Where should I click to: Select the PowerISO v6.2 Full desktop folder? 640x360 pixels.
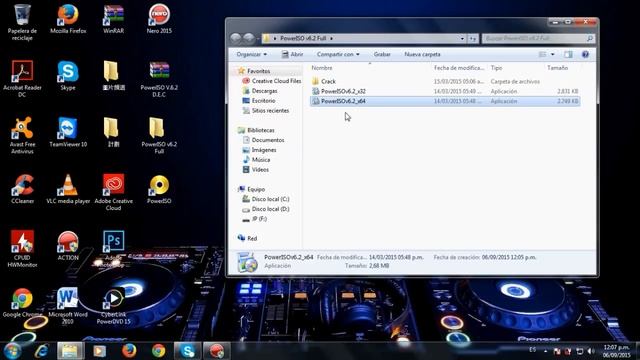[x=159, y=135]
